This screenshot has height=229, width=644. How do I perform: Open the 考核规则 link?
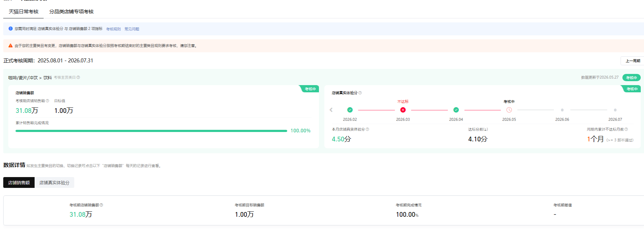pos(113,29)
